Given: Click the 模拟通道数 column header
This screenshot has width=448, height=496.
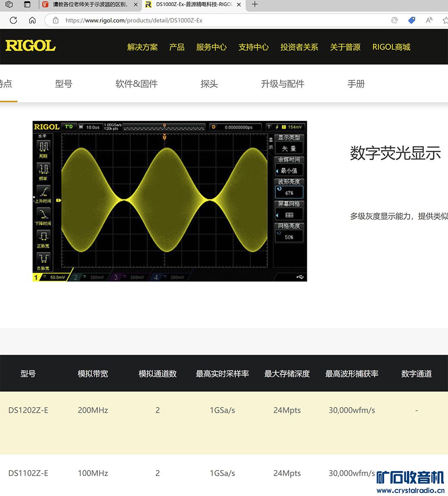Looking at the screenshot, I should tap(158, 374).
